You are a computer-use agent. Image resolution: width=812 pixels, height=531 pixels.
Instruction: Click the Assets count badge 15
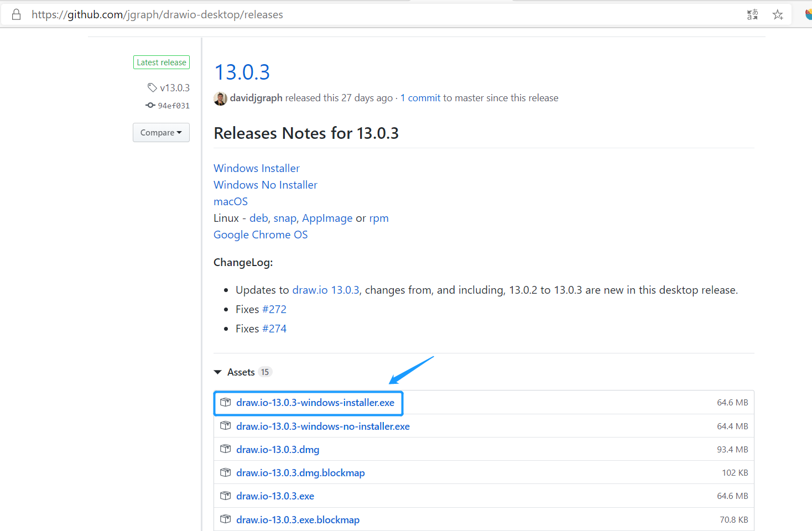tap(265, 372)
